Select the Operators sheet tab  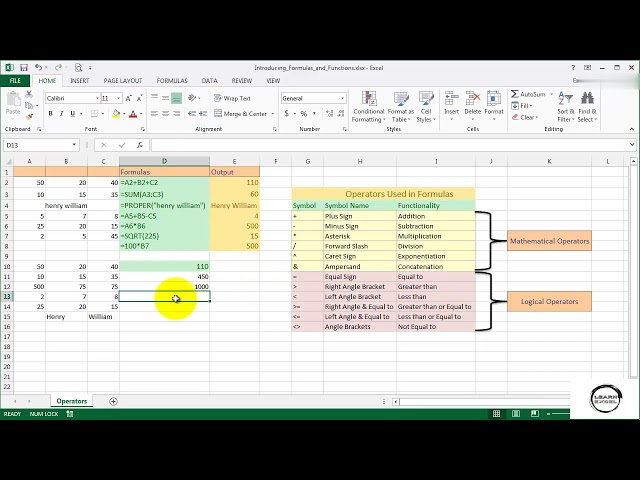tap(72, 401)
